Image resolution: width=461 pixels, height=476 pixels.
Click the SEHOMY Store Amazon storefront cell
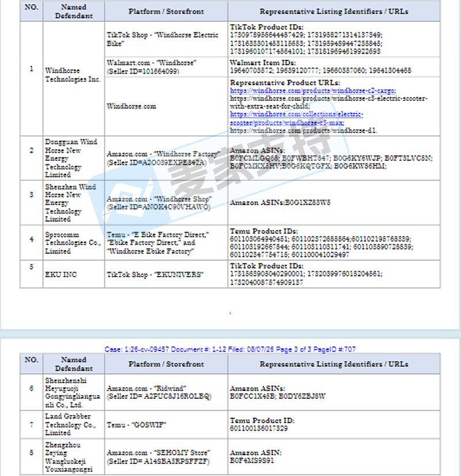(166, 456)
